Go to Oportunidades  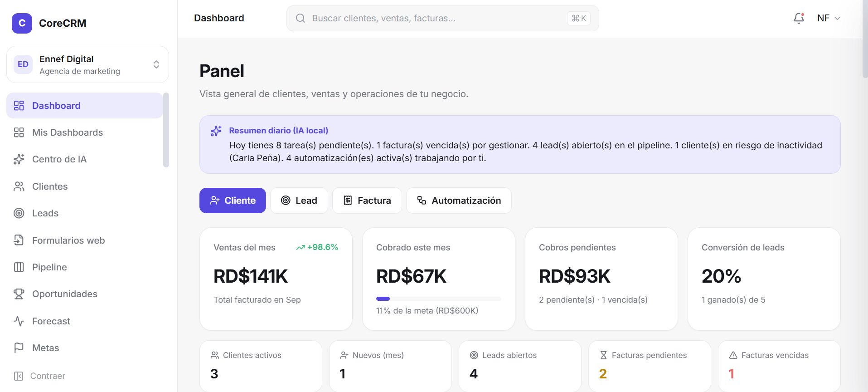[x=84, y=294]
